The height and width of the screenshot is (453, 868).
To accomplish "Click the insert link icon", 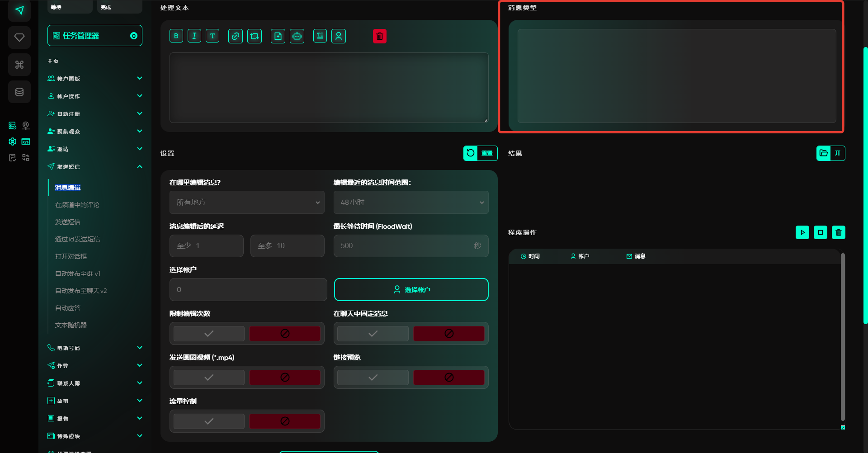I will coord(235,36).
